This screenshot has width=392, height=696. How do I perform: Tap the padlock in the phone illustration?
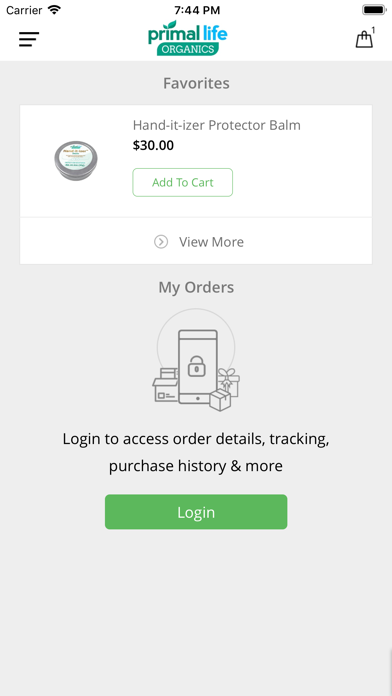pos(197,367)
